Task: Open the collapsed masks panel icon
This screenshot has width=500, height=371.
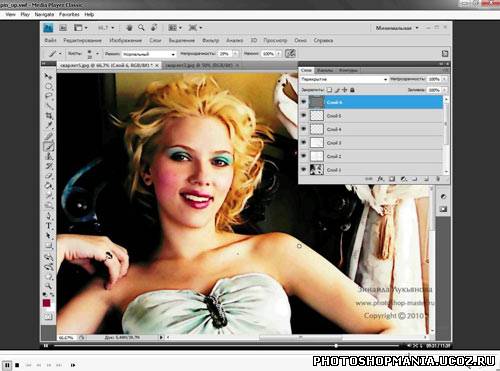Action: [443, 209]
